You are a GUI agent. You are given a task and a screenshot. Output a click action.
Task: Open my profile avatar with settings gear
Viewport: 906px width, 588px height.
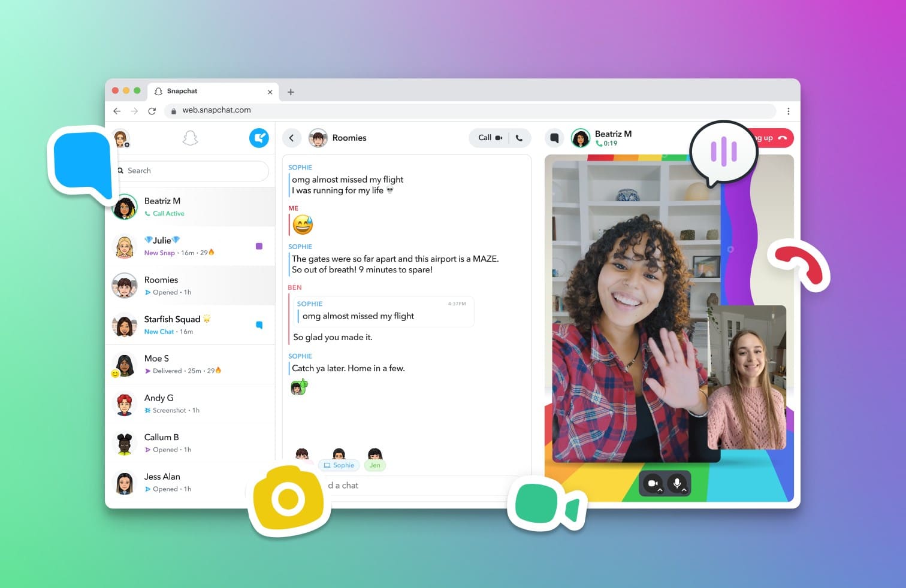[121, 138]
